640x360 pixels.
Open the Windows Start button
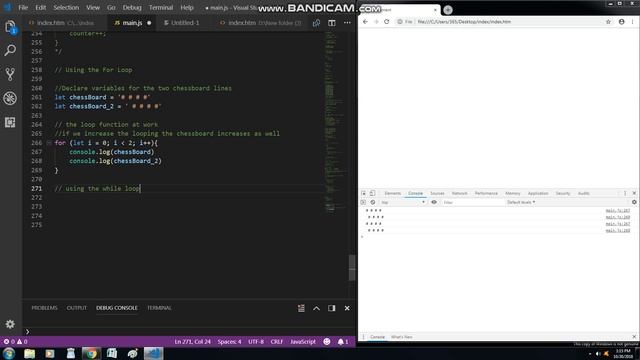pos(9,353)
